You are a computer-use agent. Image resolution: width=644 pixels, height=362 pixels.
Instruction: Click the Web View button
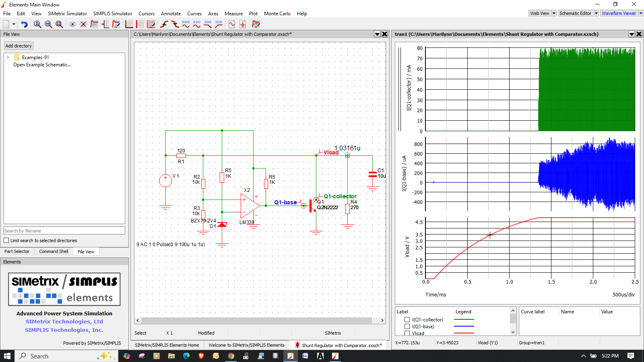click(x=540, y=13)
